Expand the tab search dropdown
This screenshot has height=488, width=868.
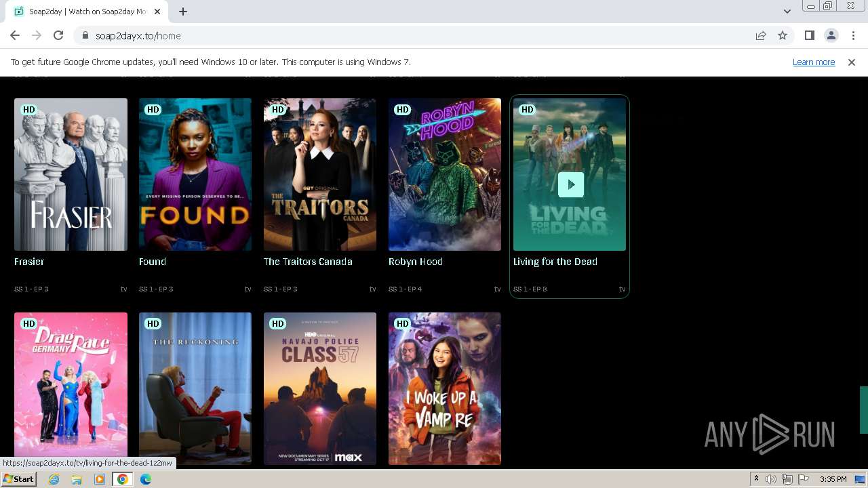click(787, 12)
